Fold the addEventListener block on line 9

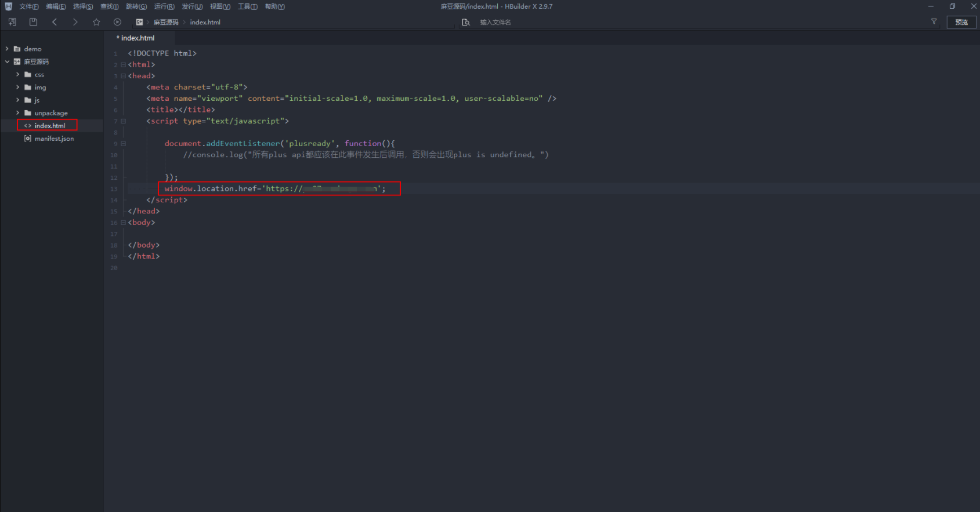[x=123, y=144]
